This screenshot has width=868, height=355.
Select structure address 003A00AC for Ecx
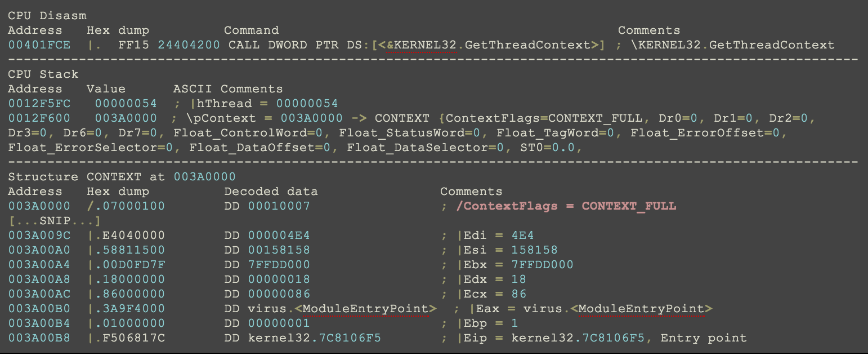[39, 294]
